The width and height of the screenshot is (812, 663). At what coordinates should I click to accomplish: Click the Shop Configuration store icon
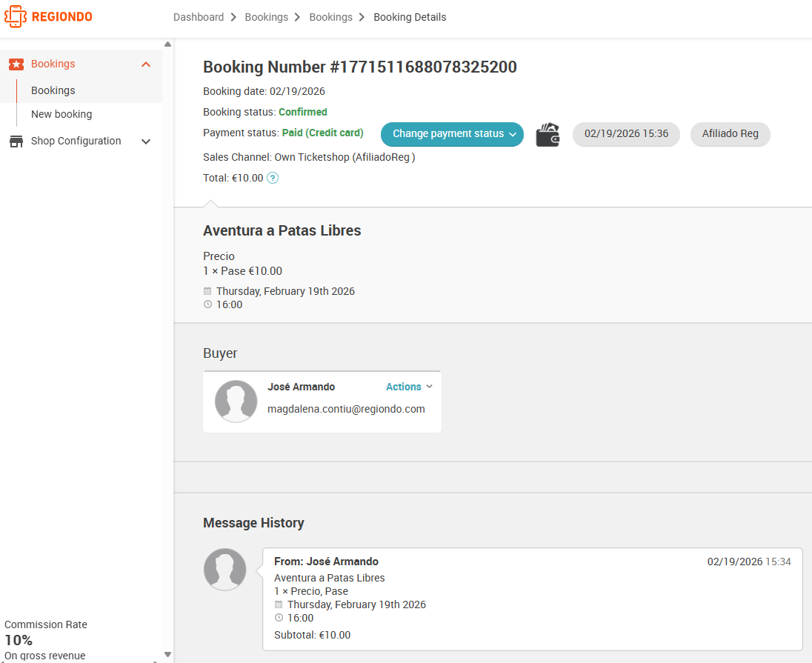(16, 141)
